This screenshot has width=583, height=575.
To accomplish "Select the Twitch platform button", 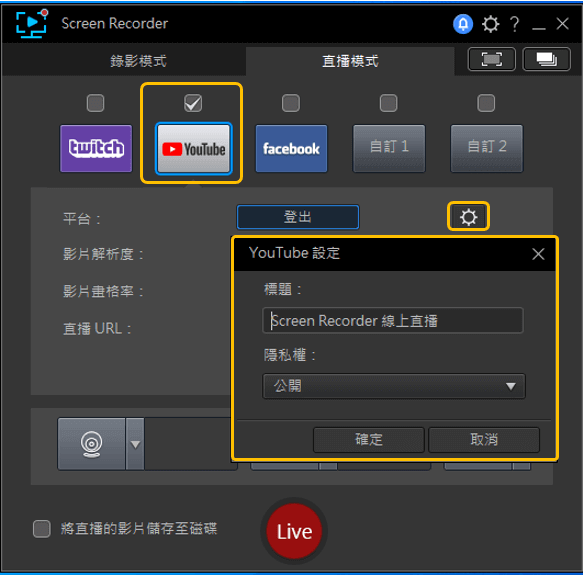I will point(96,148).
